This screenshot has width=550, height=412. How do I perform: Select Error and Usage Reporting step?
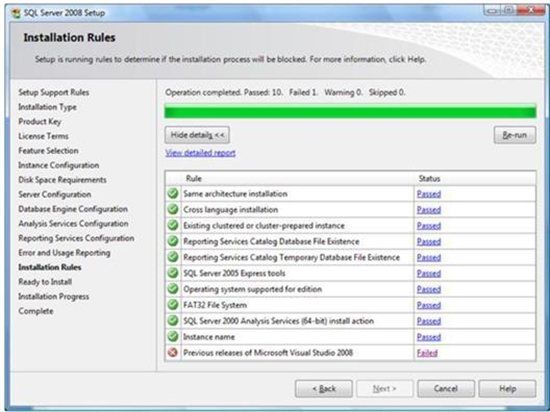pos(64,253)
